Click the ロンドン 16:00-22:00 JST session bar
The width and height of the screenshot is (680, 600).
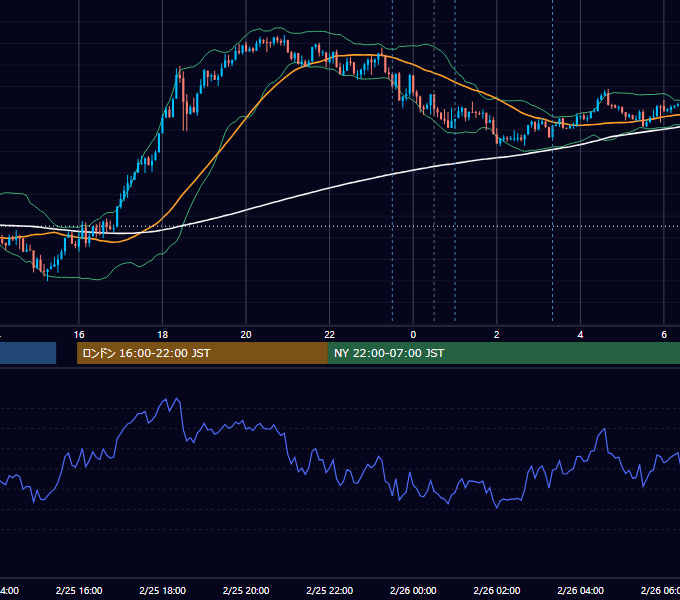click(202, 353)
